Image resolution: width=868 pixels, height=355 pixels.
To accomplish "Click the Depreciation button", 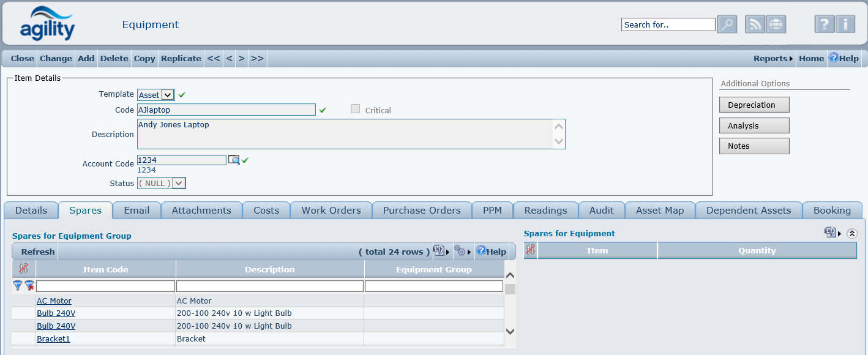I will click(x=754, y=105).
